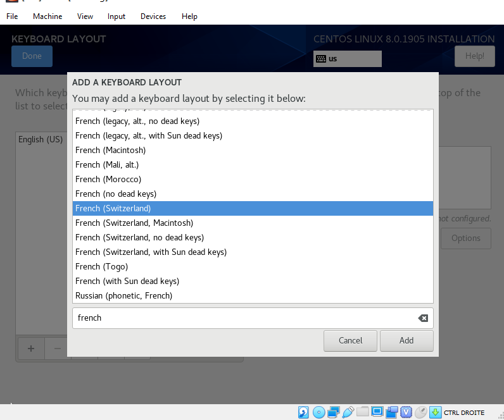Pick Russian (phonetic, French) layout
This screenshot has width=504, height=420.
123,295
